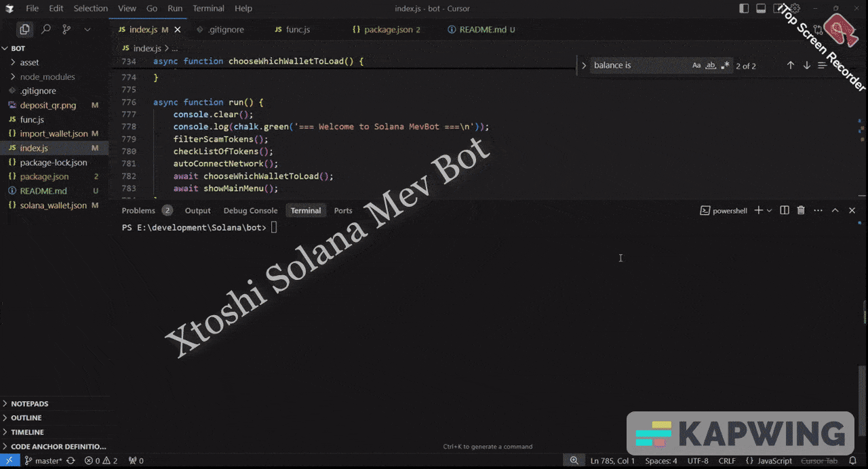Click inside the PowerShell terminal prompt
The height and width of the screenshot is (469, 868).
pyautogui.click(x=339, y=228)
